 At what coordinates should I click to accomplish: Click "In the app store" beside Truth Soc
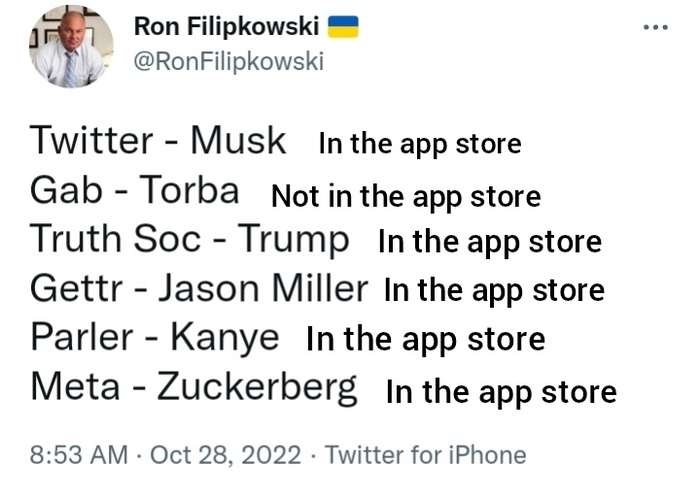490,242
